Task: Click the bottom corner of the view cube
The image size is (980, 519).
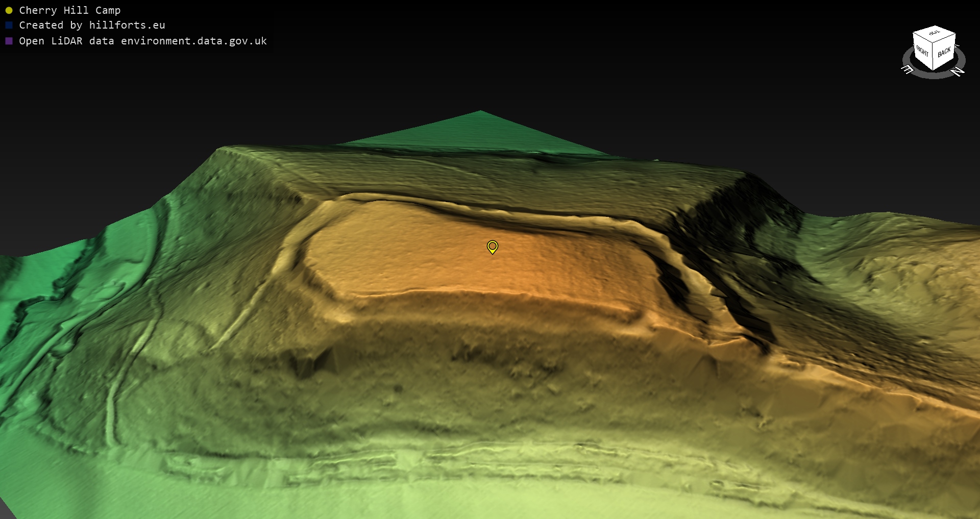Action: 934,70
